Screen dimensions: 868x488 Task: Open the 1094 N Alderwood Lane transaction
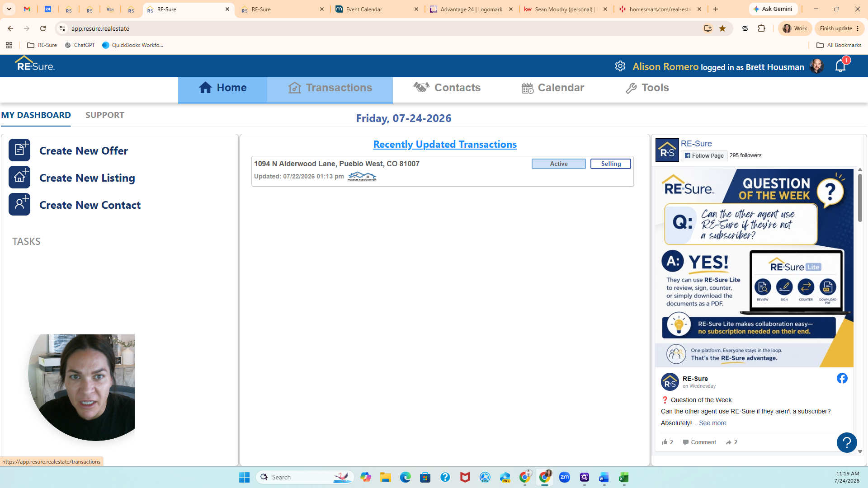pyautogui.click(x=337, y=164)
